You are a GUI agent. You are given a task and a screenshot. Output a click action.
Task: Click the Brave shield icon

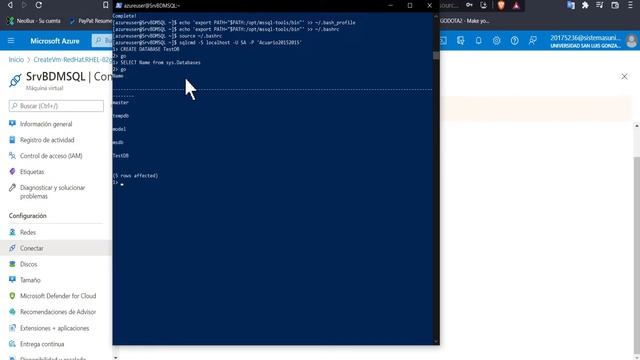point(501,5)
